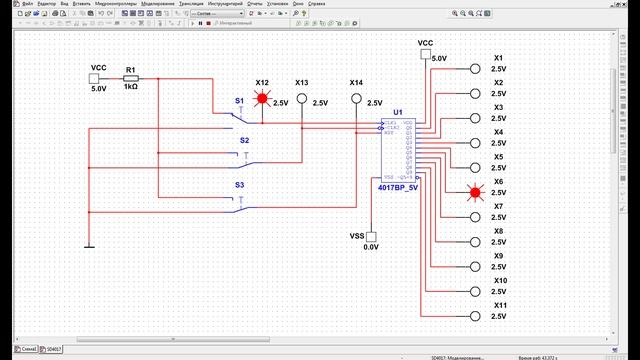Select probe X13 indicator
Viewport: 640px width, 360px height.
302,98
